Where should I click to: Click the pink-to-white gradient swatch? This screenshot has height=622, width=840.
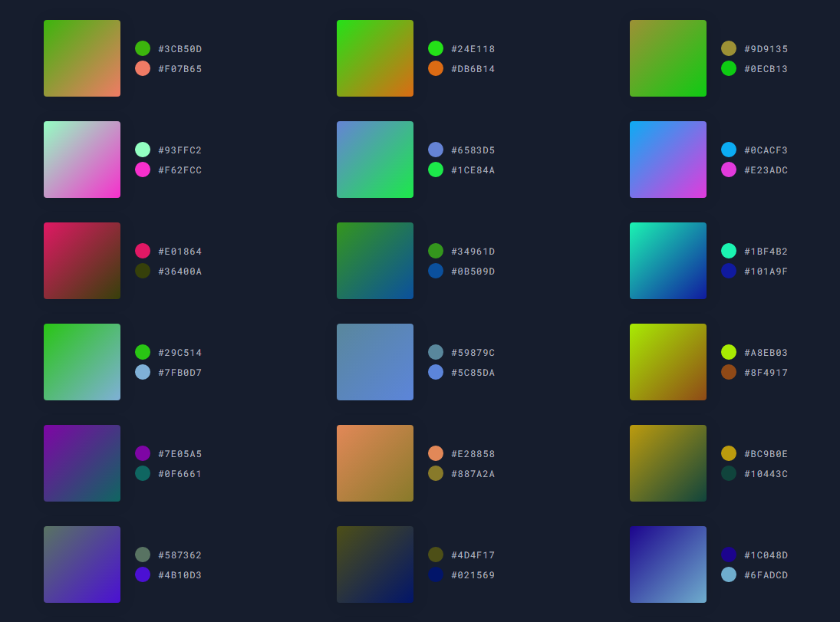pos(82,160)
